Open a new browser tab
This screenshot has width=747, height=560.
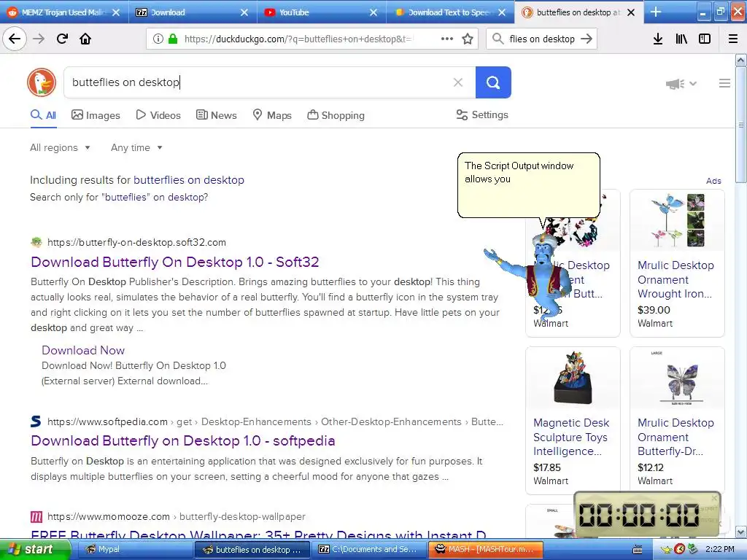pyautogui.click(x=656, y=12)
